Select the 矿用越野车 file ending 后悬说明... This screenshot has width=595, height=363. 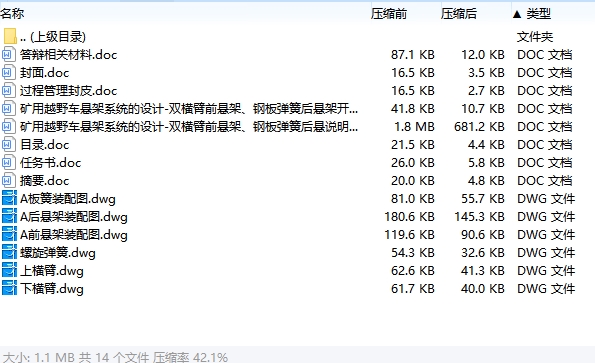tap(189, 127)
